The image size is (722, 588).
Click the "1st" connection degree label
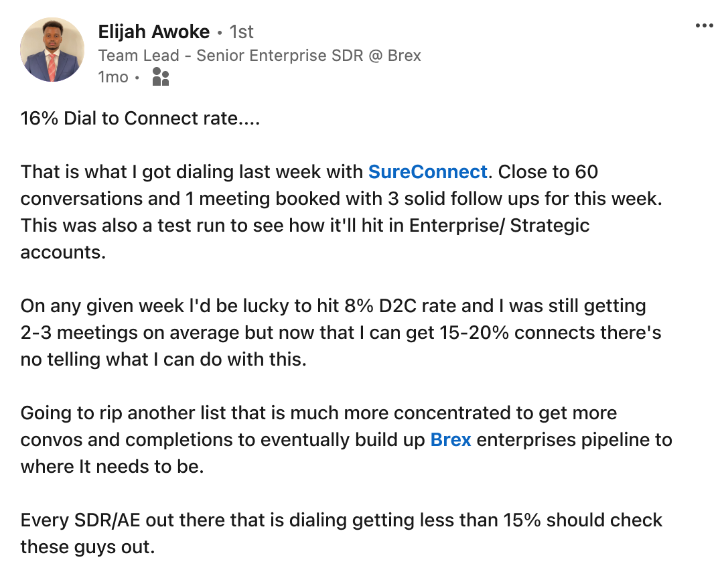tap(242, 31)
